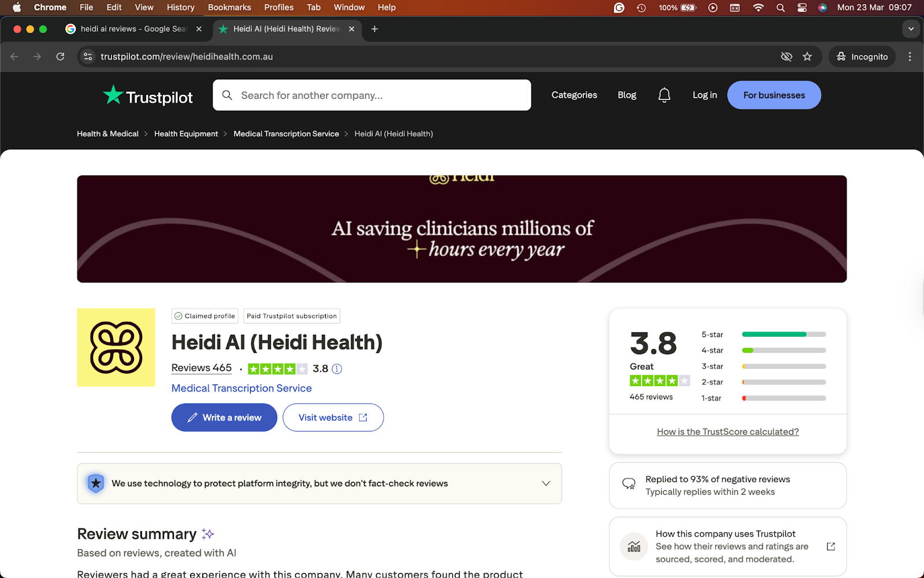
Task: Open the tab search dropdown arrow
Action: [x=911, y=29]
